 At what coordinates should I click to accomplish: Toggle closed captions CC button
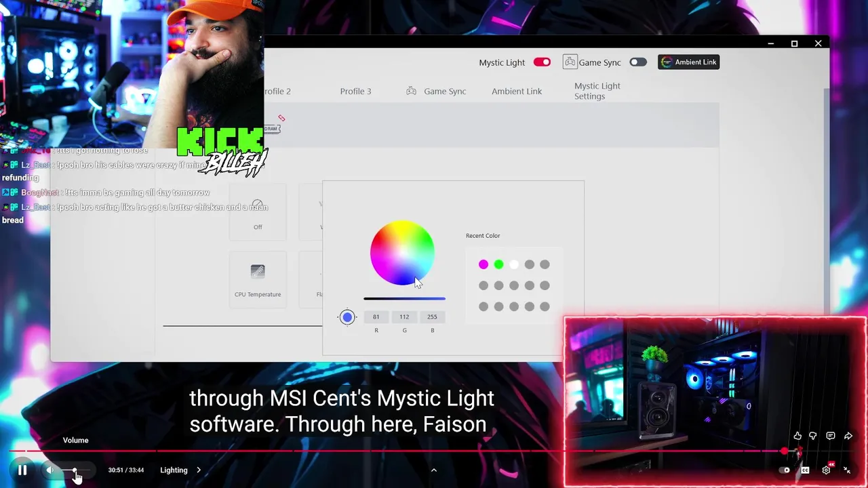(805, 470)
